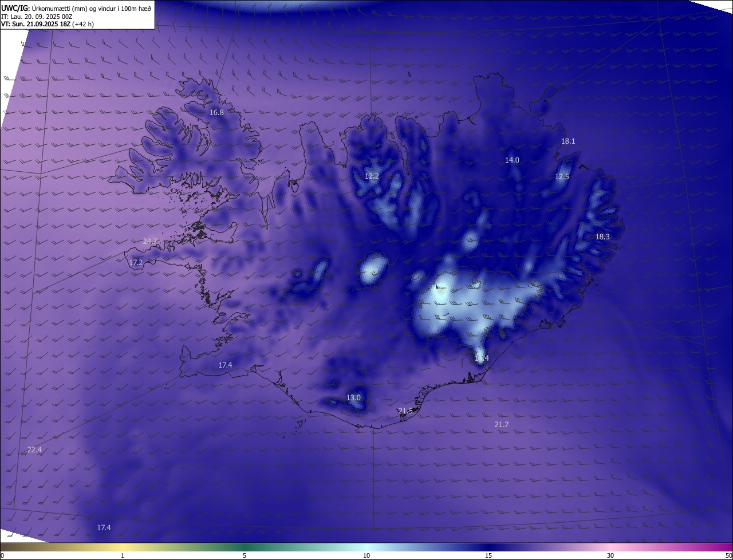Click the 18.1 value label

[568, 141]
